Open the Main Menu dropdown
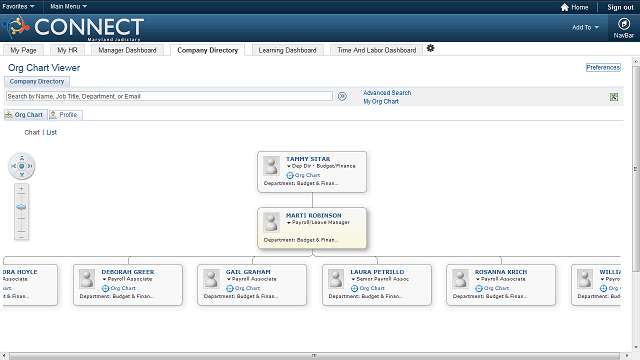Image resolution: width=640 pixels, height=360 pixels. tap(69, 7)
